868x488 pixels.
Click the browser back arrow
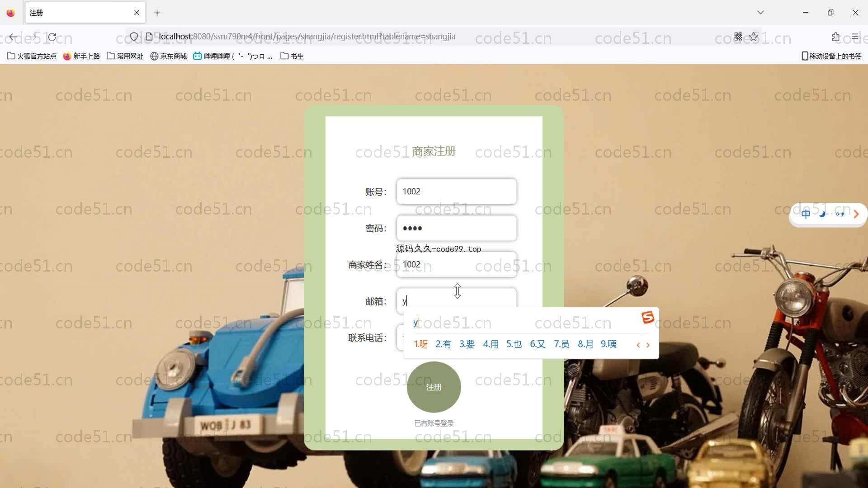click(x=13, y=37)
